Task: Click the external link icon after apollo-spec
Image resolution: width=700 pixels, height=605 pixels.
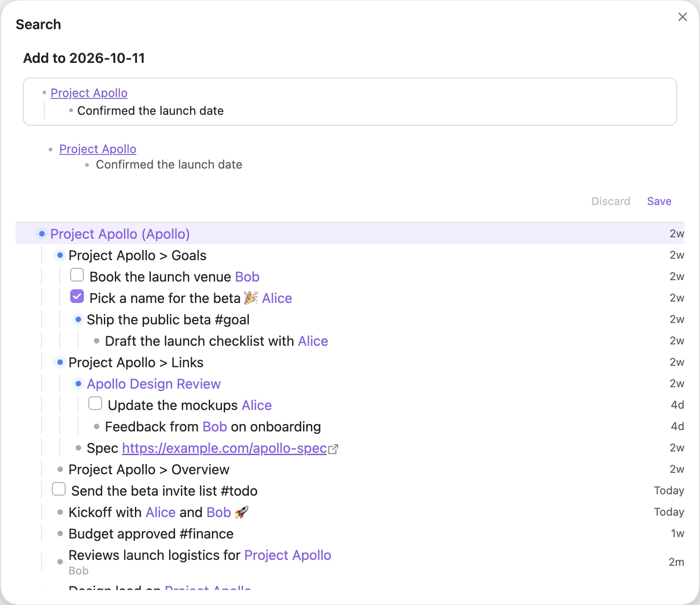Action: click(333, 449)
